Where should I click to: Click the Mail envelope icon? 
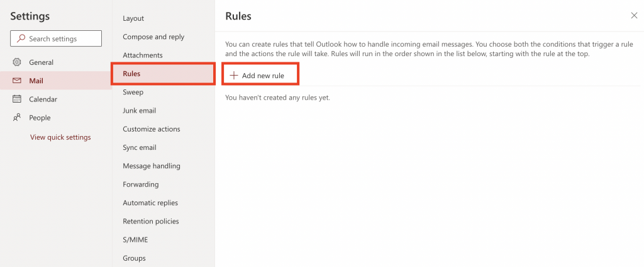tap(17, 81)
